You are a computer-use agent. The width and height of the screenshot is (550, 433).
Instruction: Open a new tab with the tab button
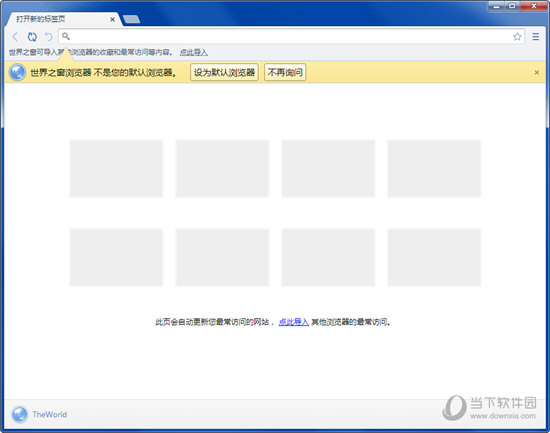[x=132, y=19]
